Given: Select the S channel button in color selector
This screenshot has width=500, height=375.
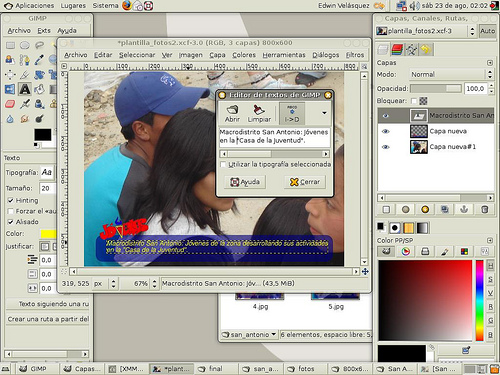Looking at the screenshot, I should point(490,279).
